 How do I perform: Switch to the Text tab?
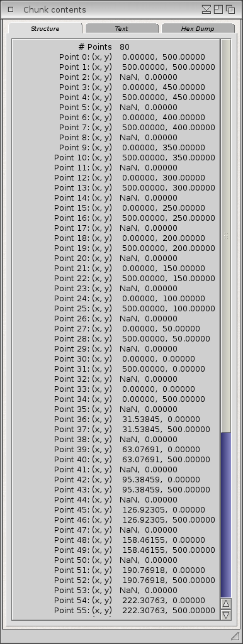121,28
